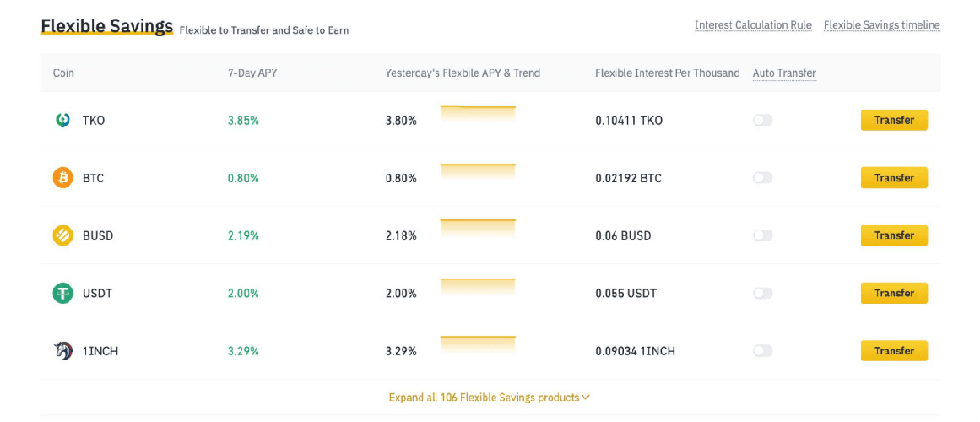Click the TKO coin icon
980x422 pixels.
pos(62,121)
